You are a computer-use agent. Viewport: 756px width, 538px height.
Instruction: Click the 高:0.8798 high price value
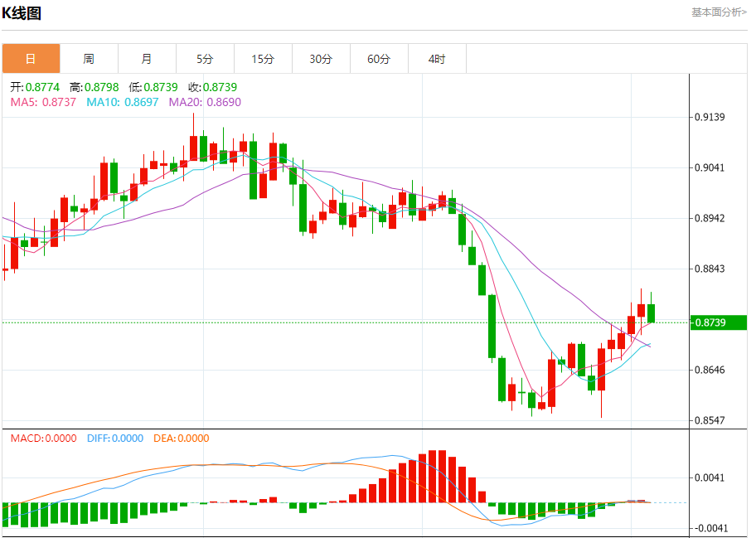[94, 87]
